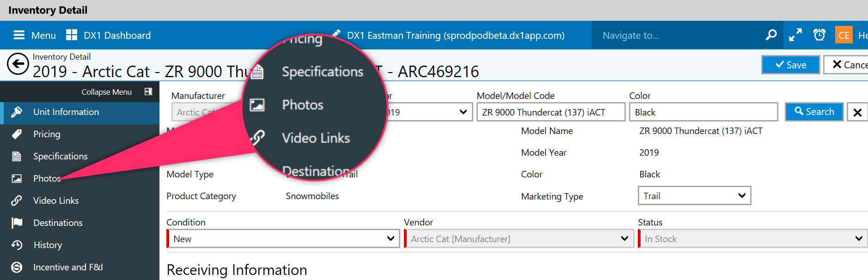This screenshot has height=280, width=868.
Task: Click the Photos picture icon in sidebar
Action: (x=17, y=178)
